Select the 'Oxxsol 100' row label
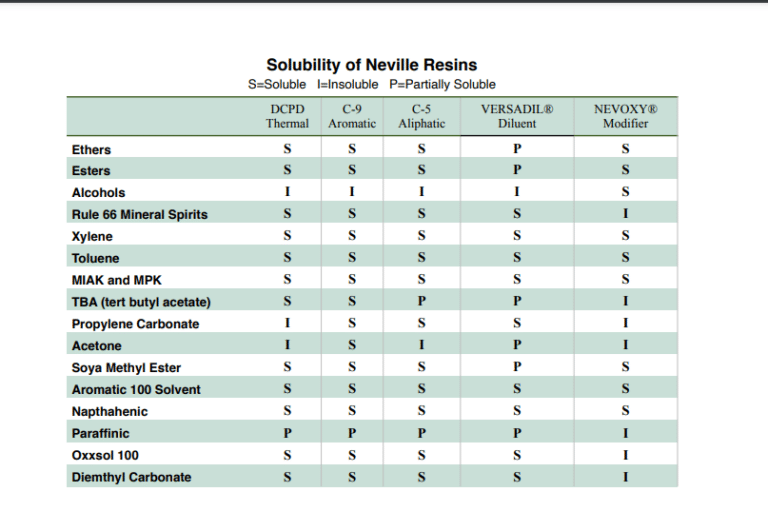 click(105, 456)
